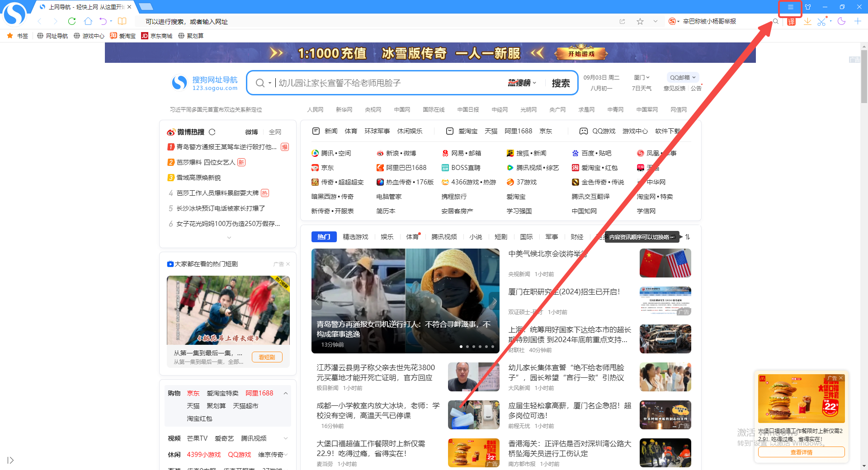Open the skin theme center (shirt icon)
The width and height of the screenshot is (868, 470).
pyautogui.click(x=808, y=7)
